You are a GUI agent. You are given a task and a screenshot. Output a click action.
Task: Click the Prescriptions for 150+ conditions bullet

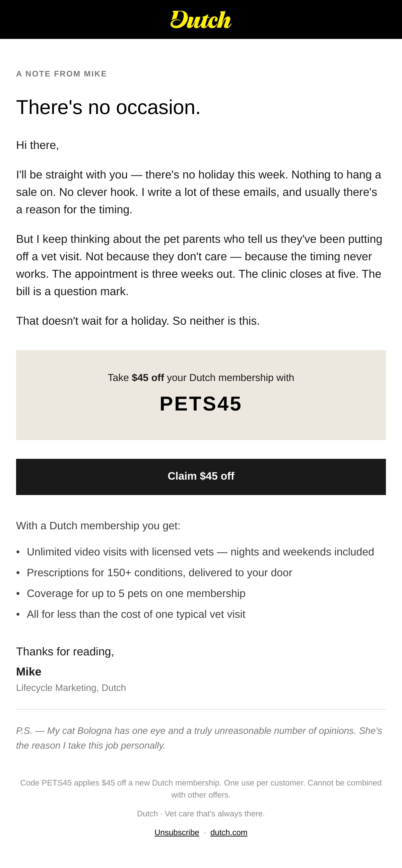tap(159, 573)
